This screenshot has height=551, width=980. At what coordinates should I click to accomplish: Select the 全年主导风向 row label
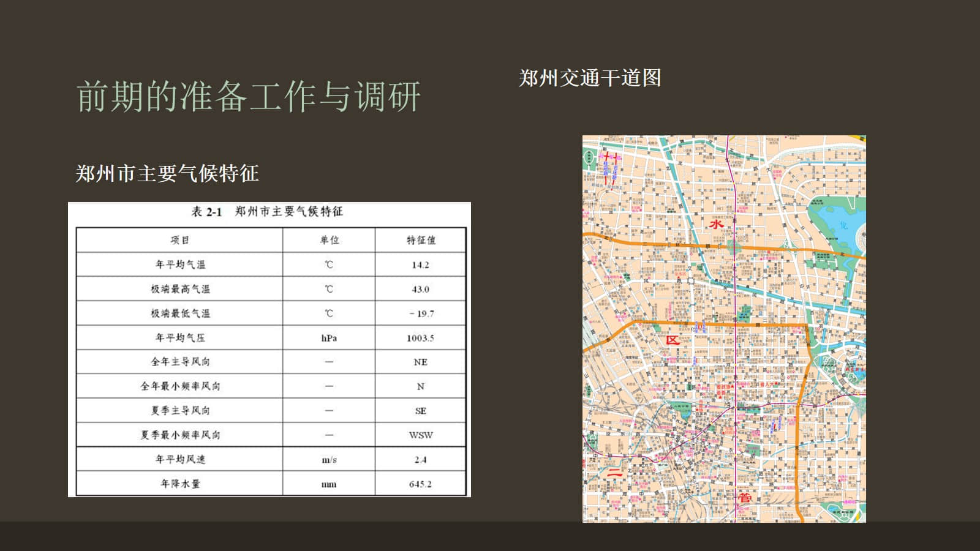coord(179,362)
